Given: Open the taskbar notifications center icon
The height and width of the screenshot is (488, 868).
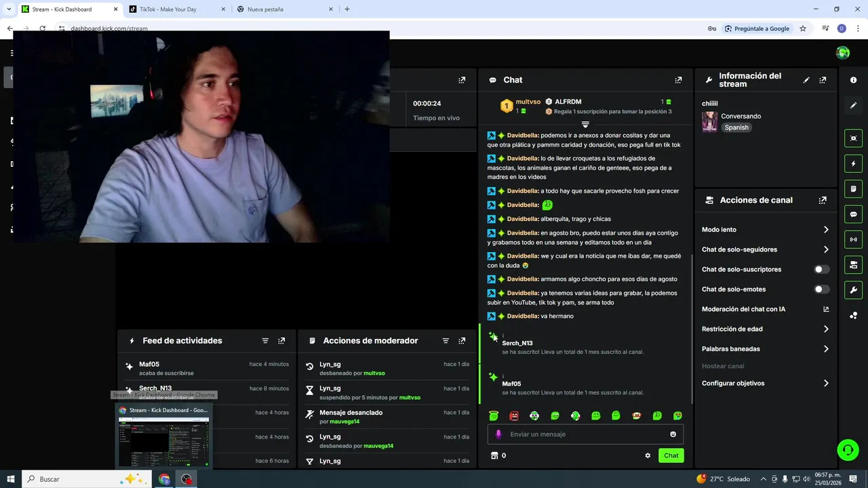Looking at the screenshot, I should click(853, 479).
